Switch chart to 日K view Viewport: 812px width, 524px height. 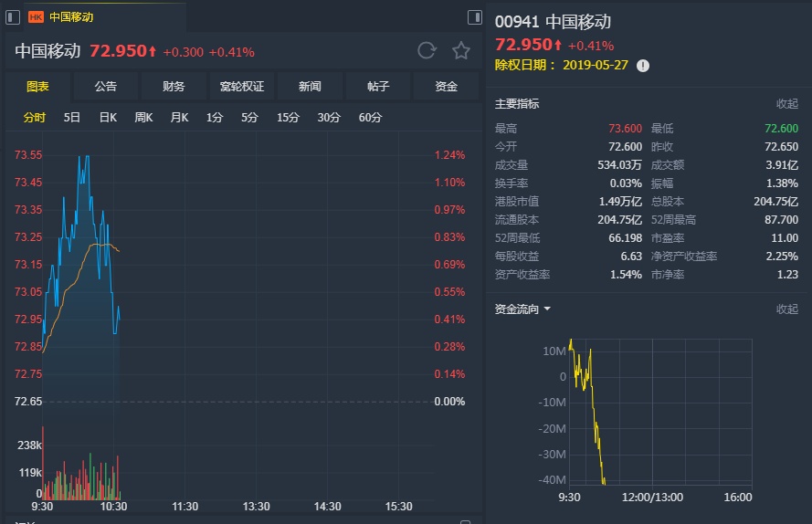click(x=108, y=118)
